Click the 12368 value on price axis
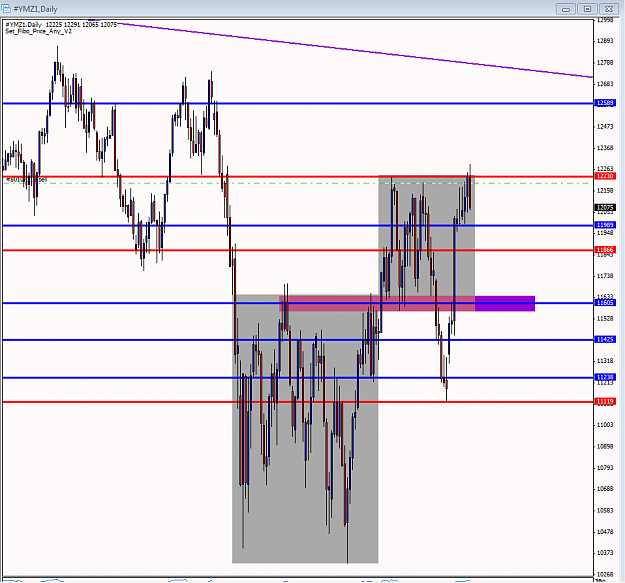625x583 pixels. (605, 148)
